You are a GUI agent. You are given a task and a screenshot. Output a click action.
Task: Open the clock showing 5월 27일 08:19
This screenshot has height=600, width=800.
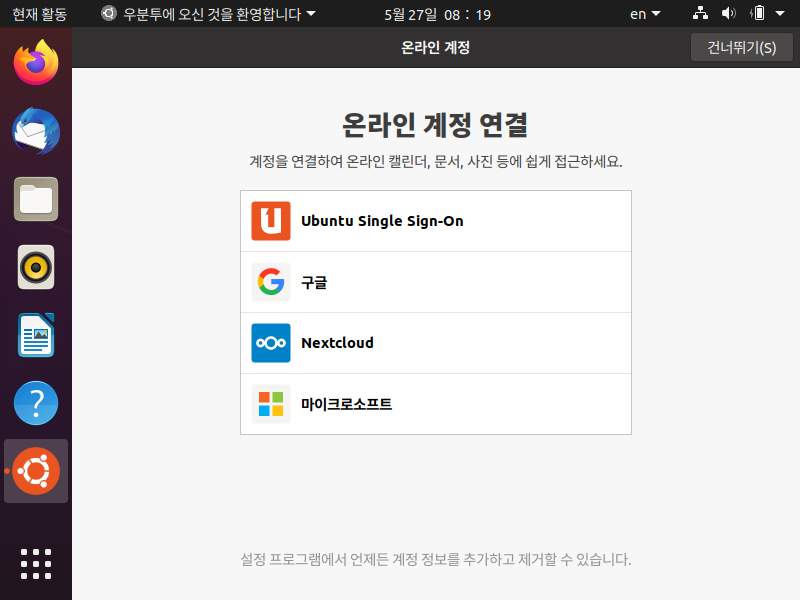pyautogui.click(x=437, y=14)
